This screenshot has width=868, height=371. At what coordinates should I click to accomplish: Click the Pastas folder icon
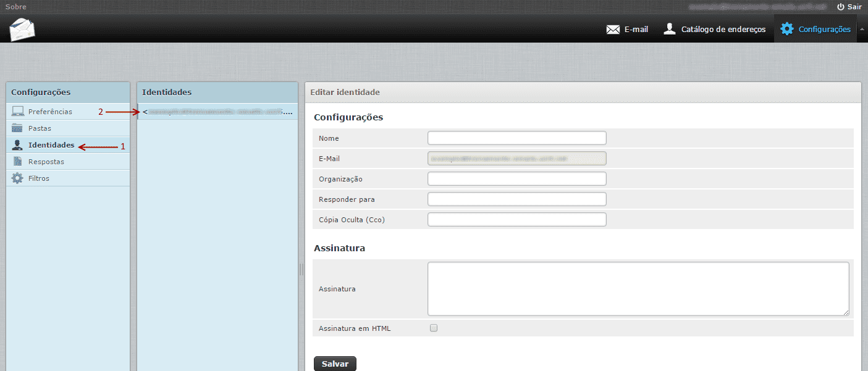pos(18,128)
